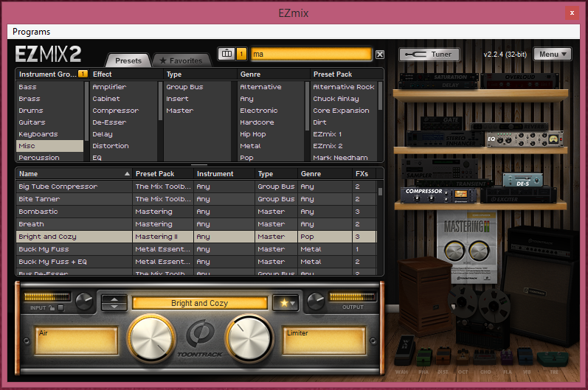Open the Tuner
This screenshot has height=390, width=588.
[x=429, y=55]
